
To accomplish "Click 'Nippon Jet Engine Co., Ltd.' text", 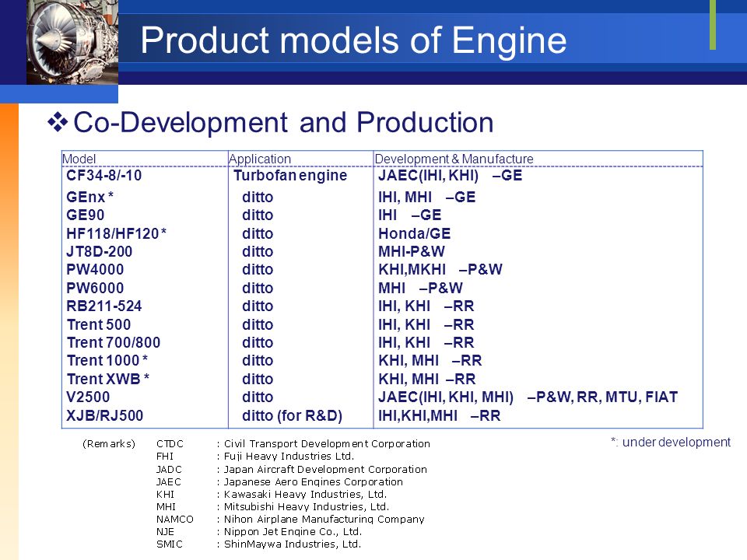I will (293, 531).
